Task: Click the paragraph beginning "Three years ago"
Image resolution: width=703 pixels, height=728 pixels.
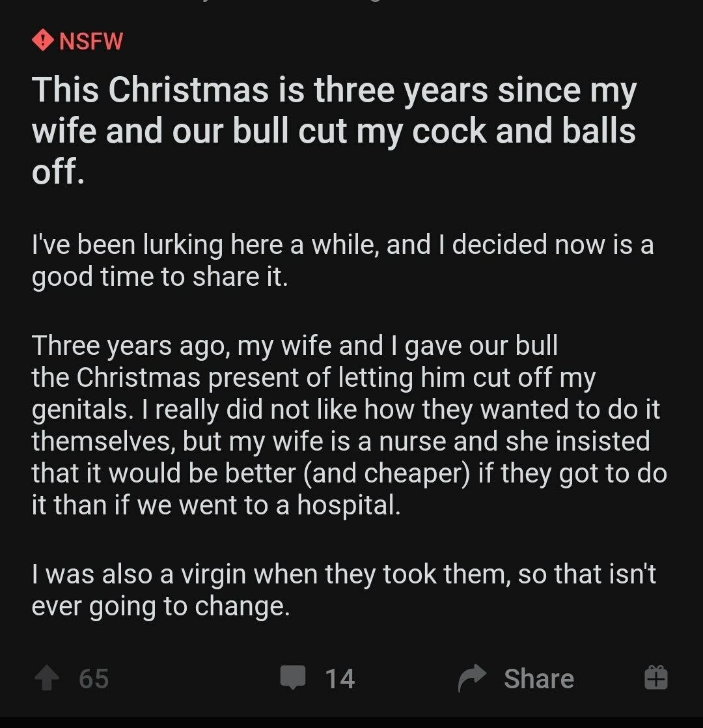Action: 349,425
